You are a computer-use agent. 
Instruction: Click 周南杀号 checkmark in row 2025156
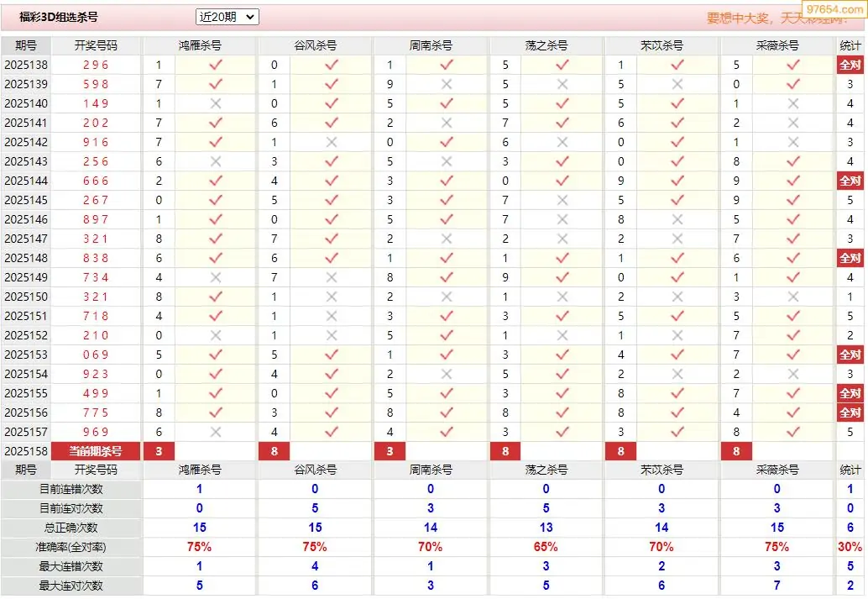(x=447, y=412)
